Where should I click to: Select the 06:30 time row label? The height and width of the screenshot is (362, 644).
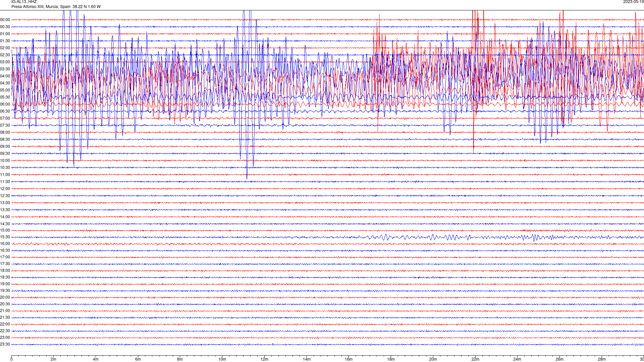click(5, 111)
